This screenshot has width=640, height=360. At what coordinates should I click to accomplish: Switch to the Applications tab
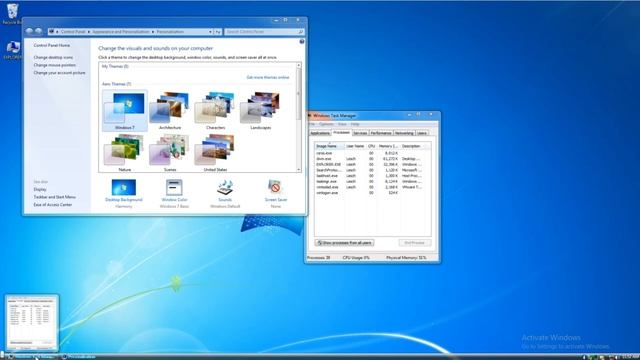click(x=320, y=133)
